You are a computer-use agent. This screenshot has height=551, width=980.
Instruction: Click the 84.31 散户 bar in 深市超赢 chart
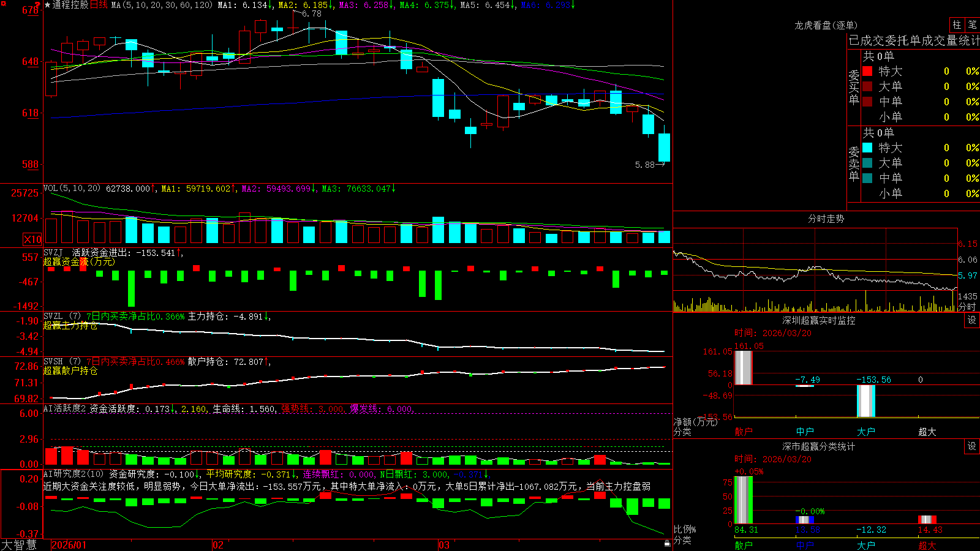click(744, 500)
